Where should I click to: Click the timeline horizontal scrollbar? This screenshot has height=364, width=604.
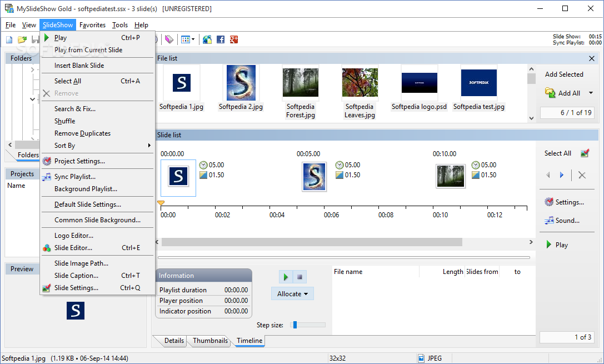pyautogui.click(x=312, y=242)
